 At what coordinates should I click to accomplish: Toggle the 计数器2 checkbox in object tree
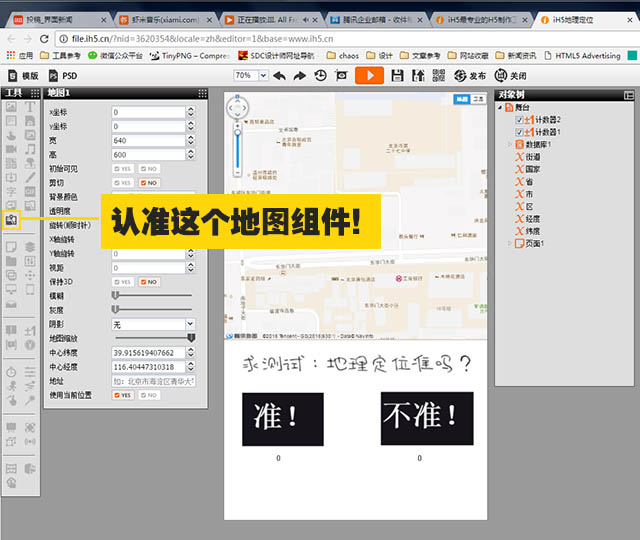tap(516, 119)
